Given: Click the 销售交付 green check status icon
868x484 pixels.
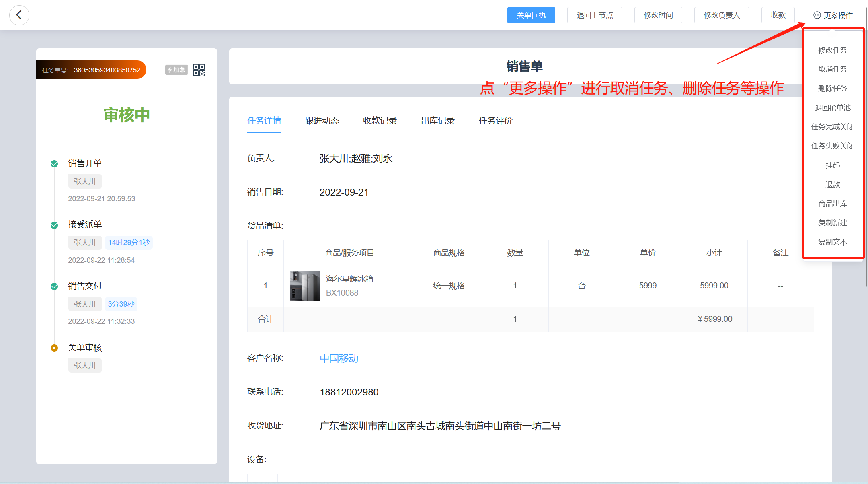Looking at the screenshot, I should click(54, 286).
